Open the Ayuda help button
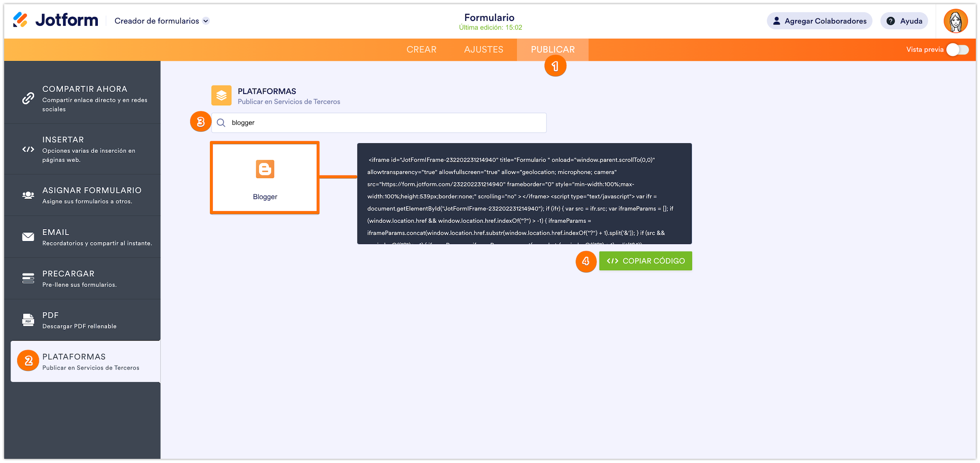 pos(904,21)
